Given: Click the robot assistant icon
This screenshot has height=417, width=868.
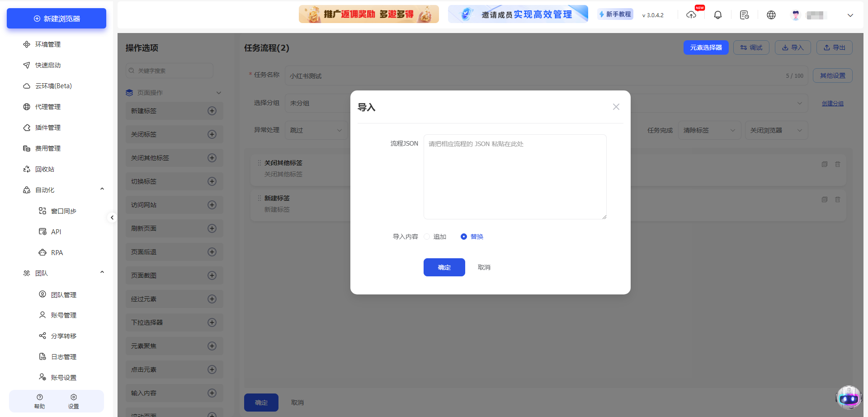Looking at the screenshot, I should click(x=849, y=398).
